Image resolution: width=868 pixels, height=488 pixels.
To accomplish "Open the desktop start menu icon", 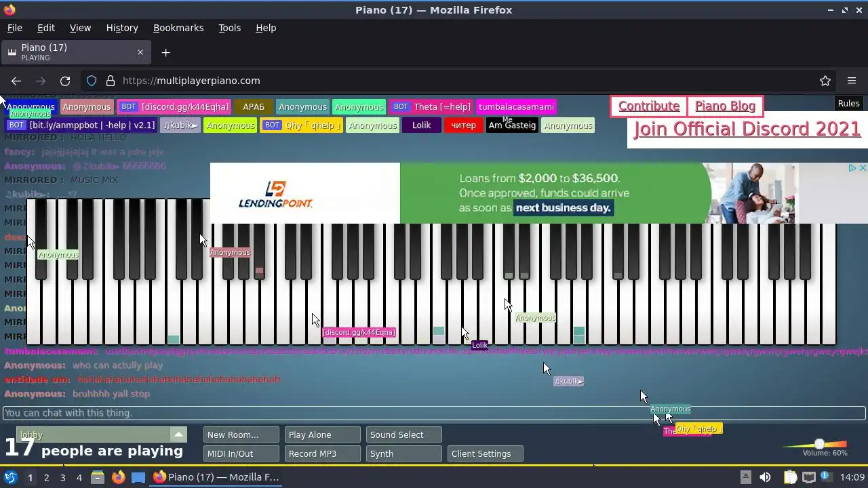I will (10, 477).
